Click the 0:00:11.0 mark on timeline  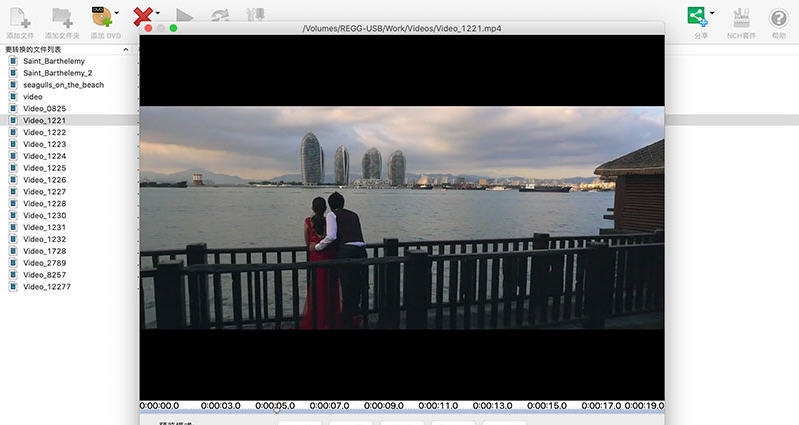(x=438, y=406)
